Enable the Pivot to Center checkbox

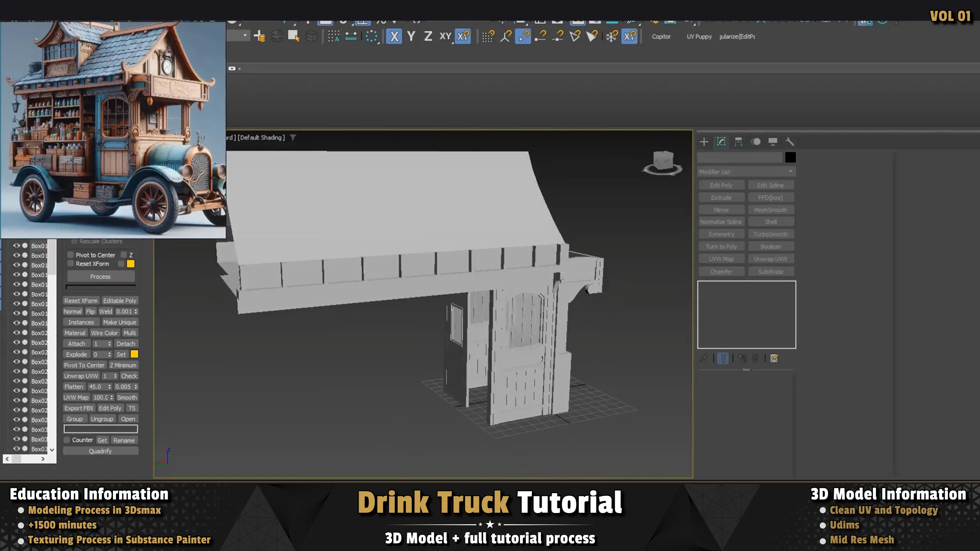[x=70, y=255]
